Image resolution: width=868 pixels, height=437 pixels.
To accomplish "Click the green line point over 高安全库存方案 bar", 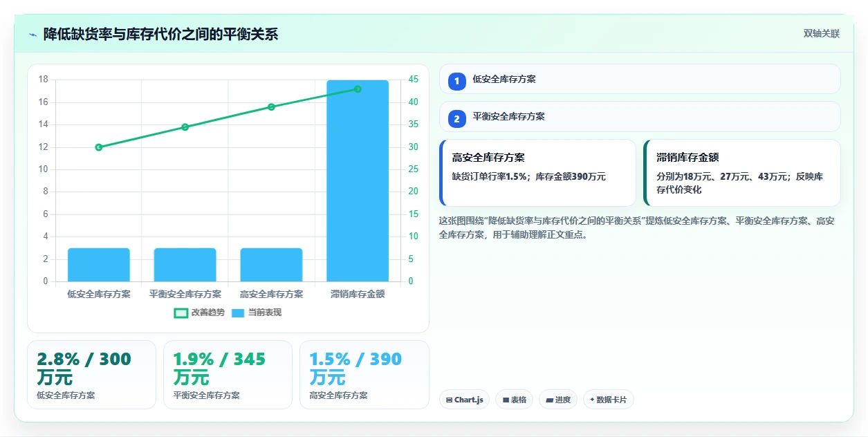I will point(271,107).
